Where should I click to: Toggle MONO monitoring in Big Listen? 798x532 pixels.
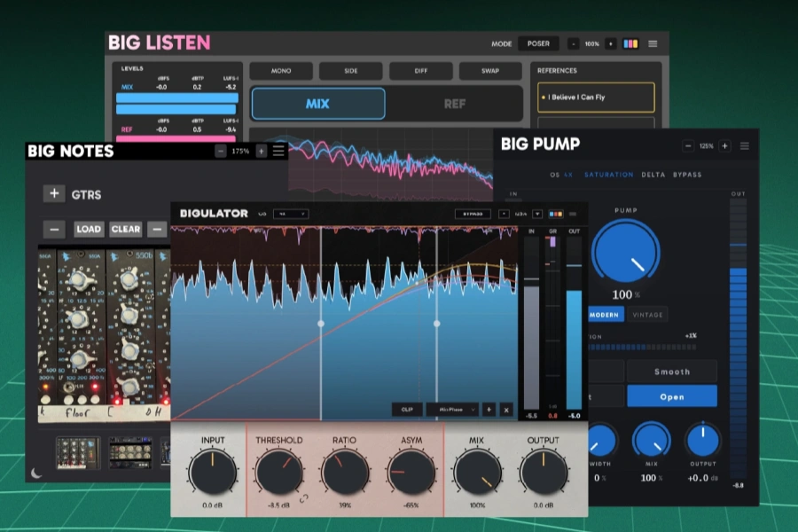(281, 71)
